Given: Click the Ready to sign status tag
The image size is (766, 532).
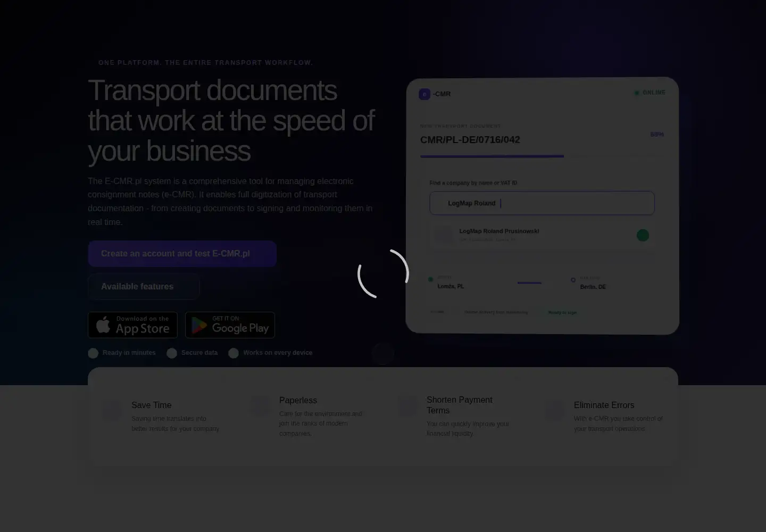Looking at the screenshot, I should (x=562, y=312).
